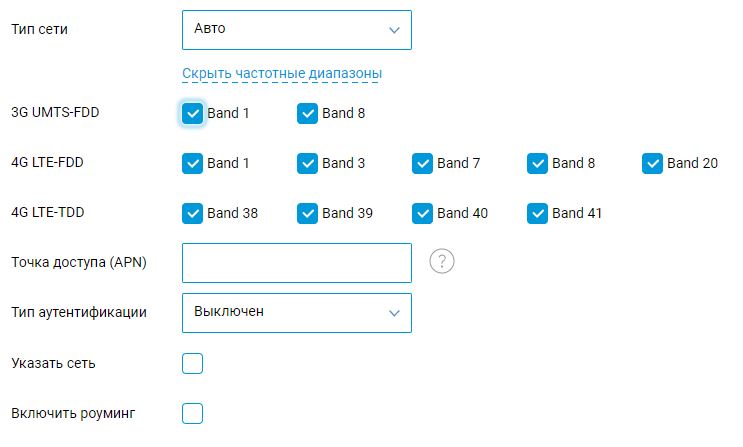
Task: Disable 4G LTE-FDD Band 3
Action: pyautogui.click(x=308, y=164)
